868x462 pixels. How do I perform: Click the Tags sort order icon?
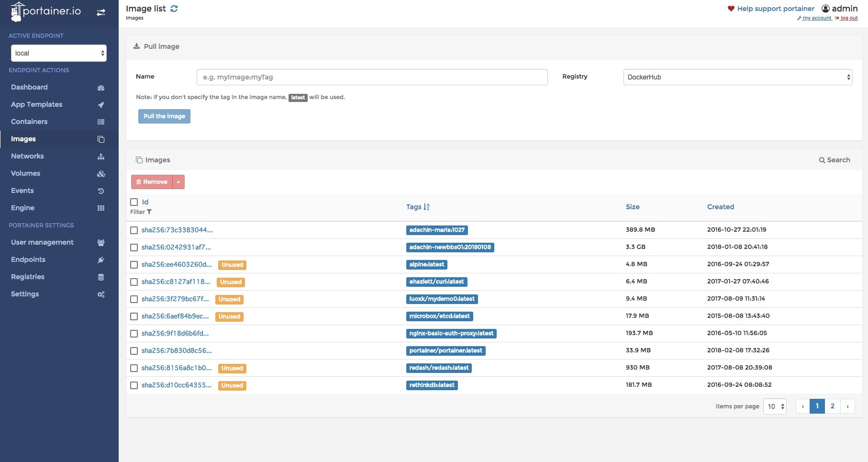coord(426,207)
